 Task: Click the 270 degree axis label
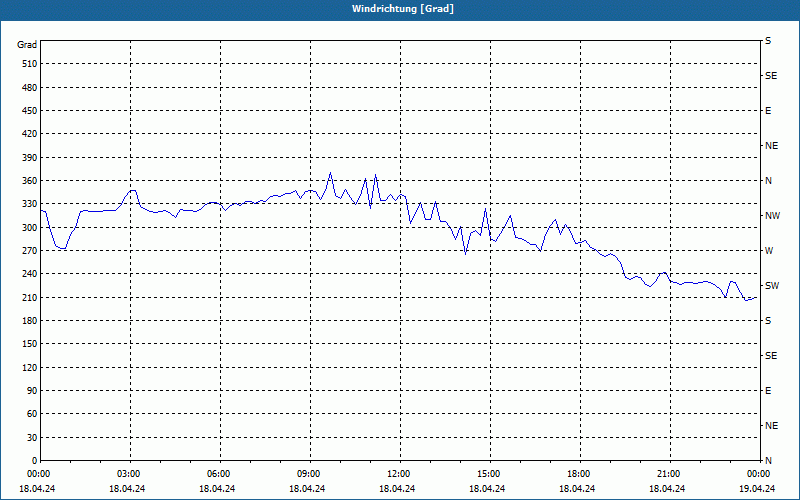click(30, 251)
